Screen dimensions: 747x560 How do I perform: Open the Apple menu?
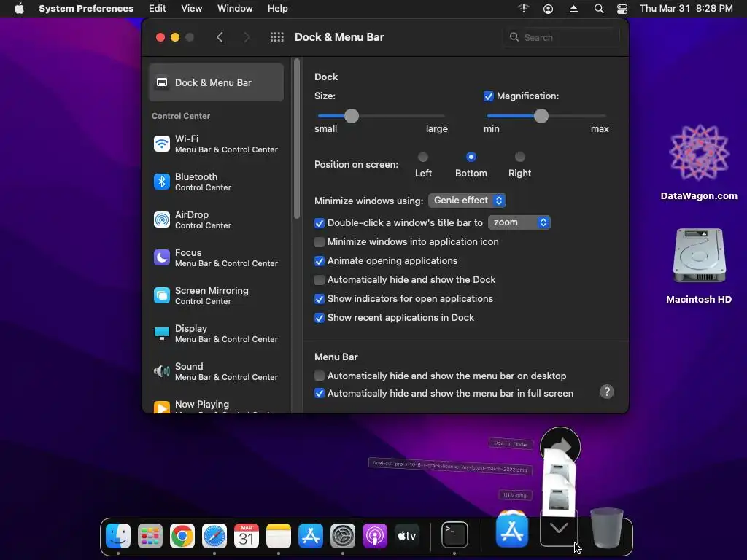(19, 9)
